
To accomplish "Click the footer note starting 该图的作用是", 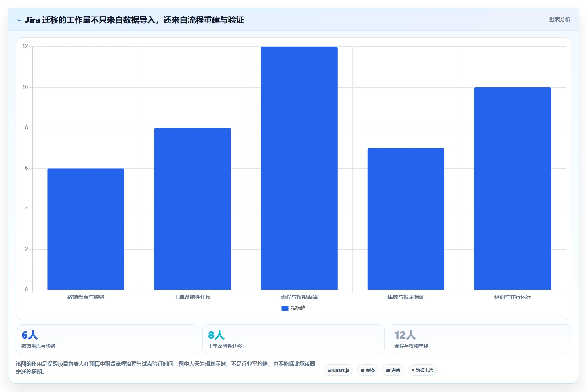I will [x=166, y=368].
